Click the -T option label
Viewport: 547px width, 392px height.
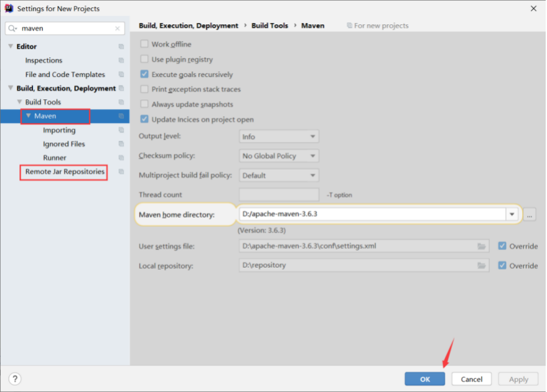pos(339,195)
